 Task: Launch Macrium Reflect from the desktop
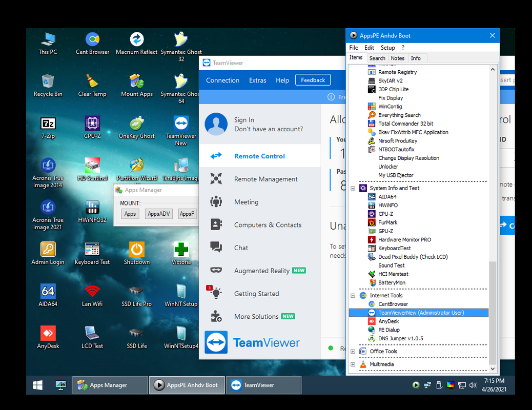(x=137, y=44)
